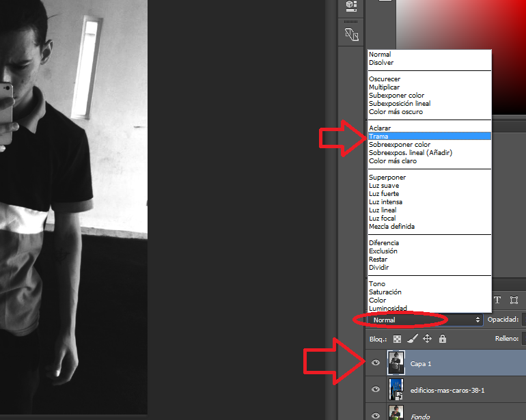Select the edificios-mas-caros-38-1 layer name
526x420 pixels.
[x=447, y=391]
